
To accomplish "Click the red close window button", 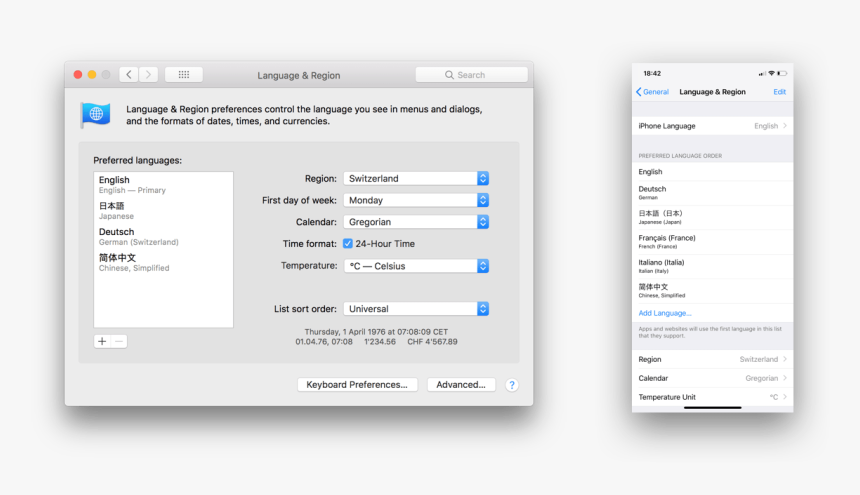I will 78,75.
